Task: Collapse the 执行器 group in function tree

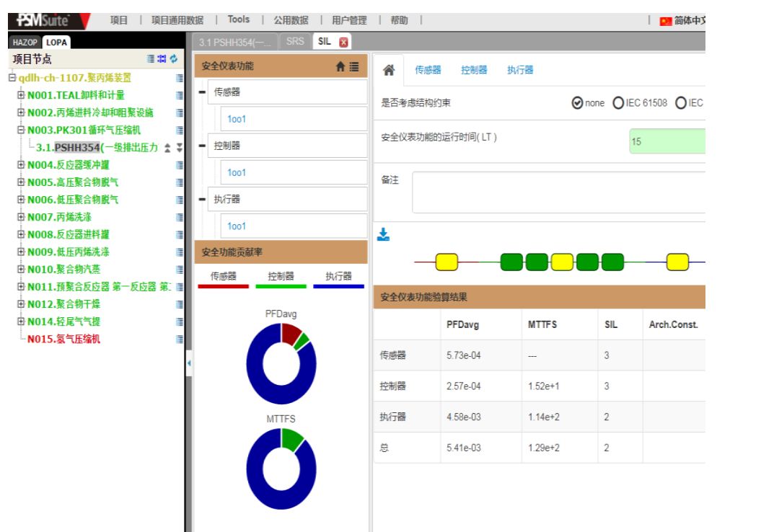Action: 202,200
